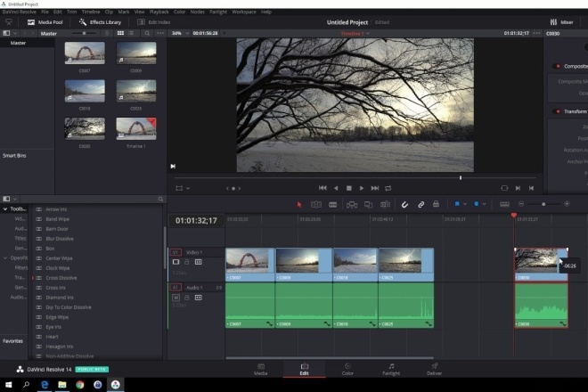Click the stop playback button
The height and width of the screenshot is (392, 588).
pos(348,188)
